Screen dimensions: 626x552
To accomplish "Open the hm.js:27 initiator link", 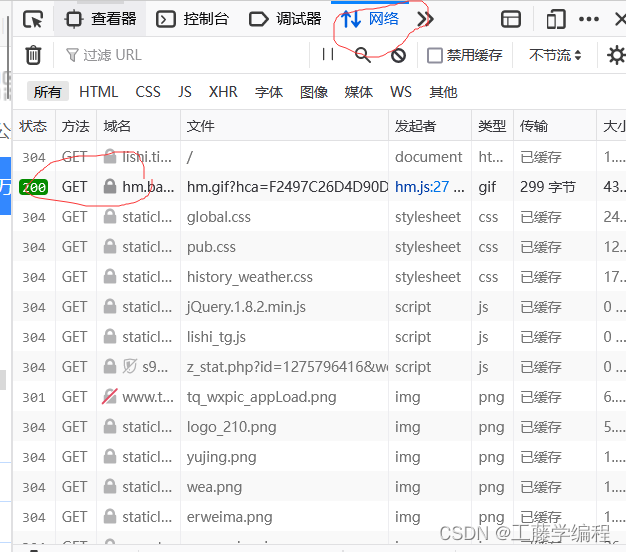I will (422, 187).
